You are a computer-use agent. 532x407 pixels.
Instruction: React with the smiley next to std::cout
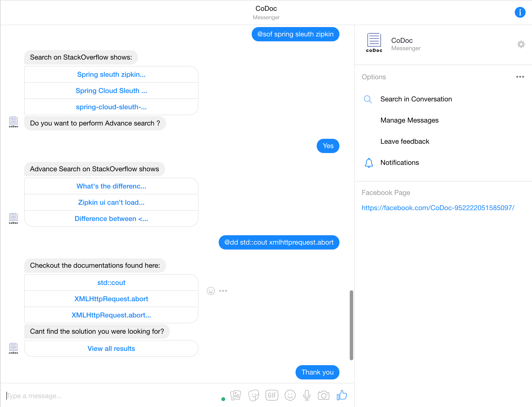[211, 291]
